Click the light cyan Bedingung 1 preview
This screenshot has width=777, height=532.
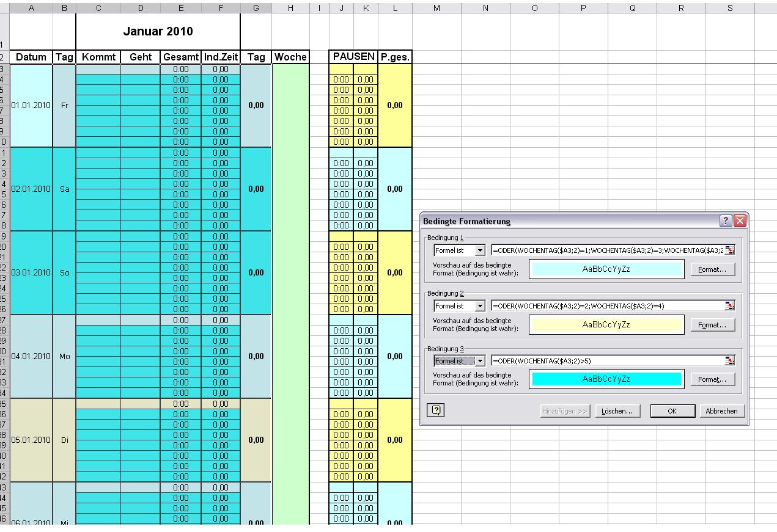(606, 269)
